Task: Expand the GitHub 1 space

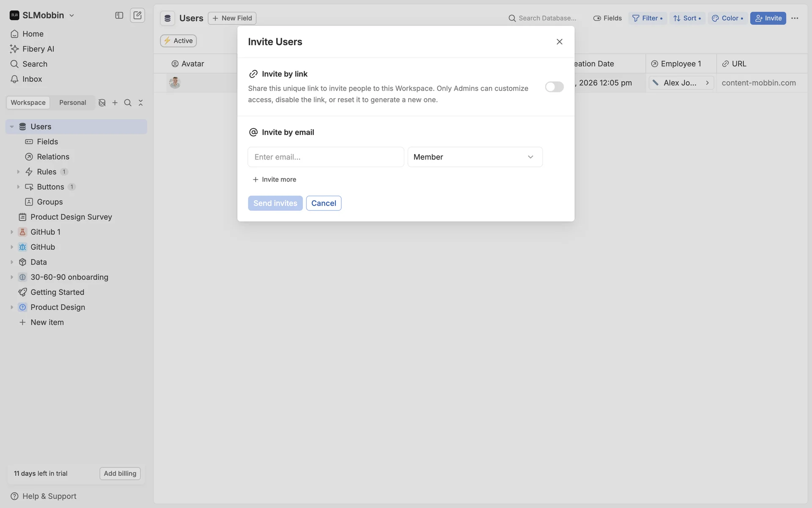Action: 12,232
